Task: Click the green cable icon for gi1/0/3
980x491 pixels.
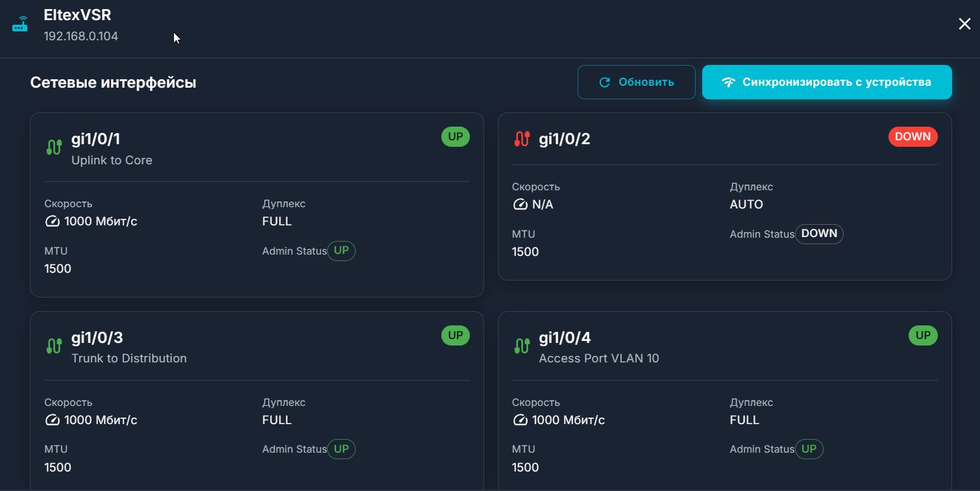Action: coord(54,346)
